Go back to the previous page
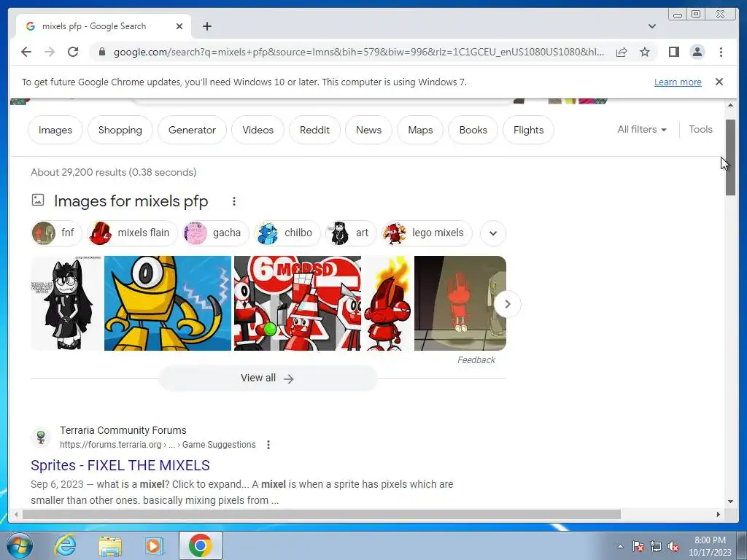747x560 pixels. (x=26, y=52)
